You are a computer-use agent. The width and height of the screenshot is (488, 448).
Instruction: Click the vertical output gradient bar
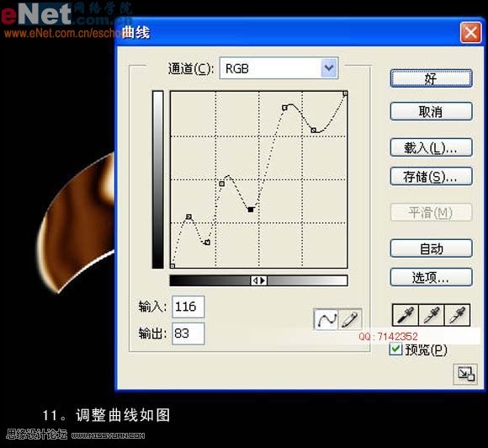point(158,179)
